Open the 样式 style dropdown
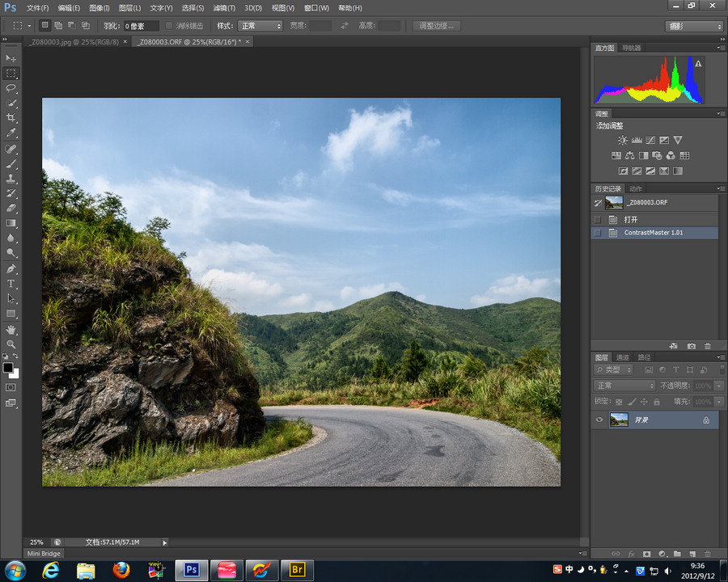 (260, 26)
